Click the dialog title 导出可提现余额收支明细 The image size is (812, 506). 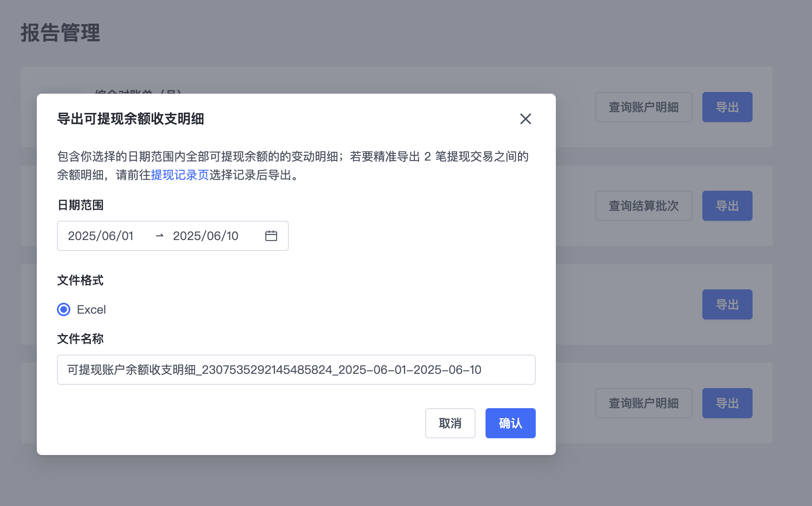pyautogui.click(x=131, y=119)
